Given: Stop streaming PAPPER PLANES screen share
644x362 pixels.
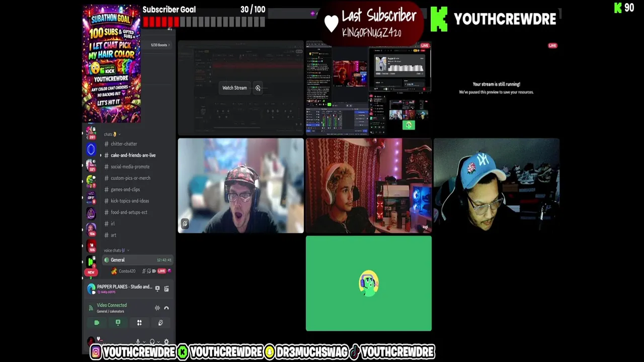Looking at the screenshot, I should tap(157, 289).
